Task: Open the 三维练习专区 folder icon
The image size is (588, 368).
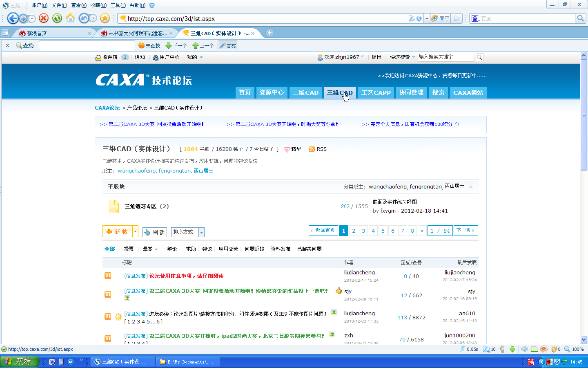Action: (113, 206)
